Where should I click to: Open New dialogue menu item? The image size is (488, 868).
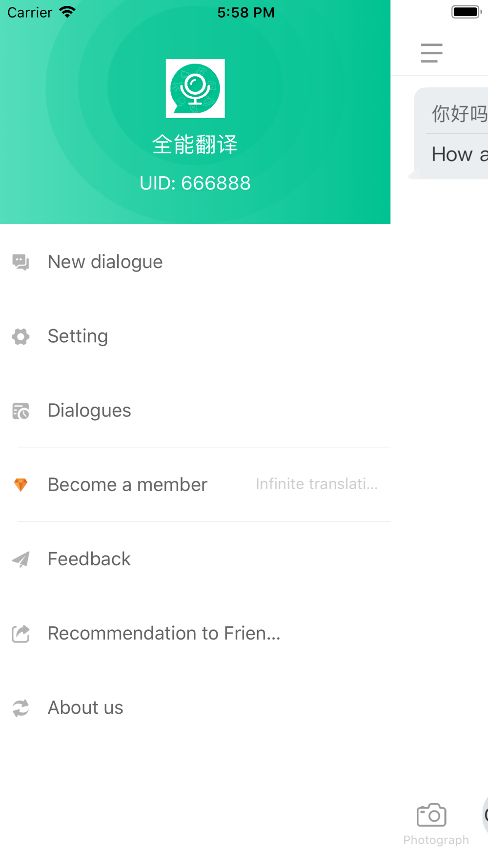tap(195, 262)
